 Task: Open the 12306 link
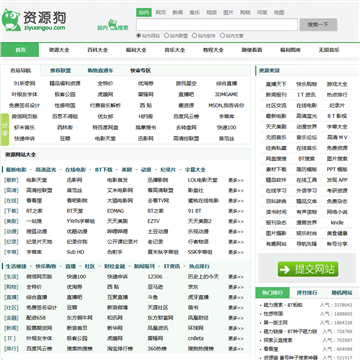pos(155,277)
